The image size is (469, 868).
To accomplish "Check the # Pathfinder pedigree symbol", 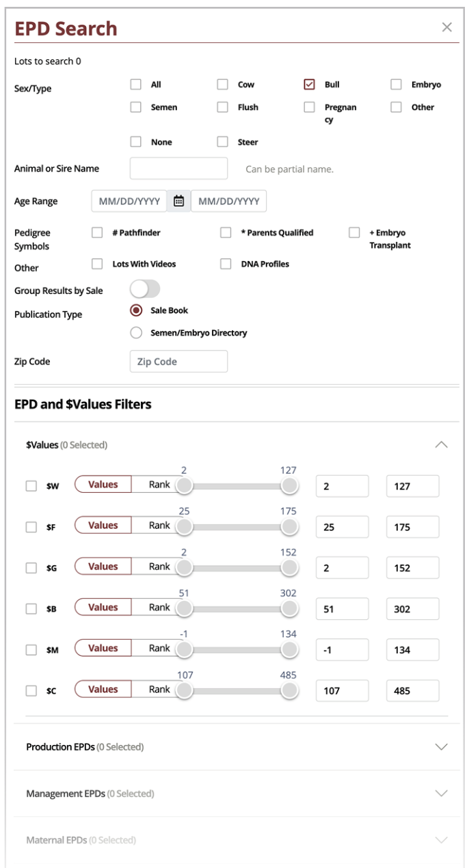I will tap(97, 232).
